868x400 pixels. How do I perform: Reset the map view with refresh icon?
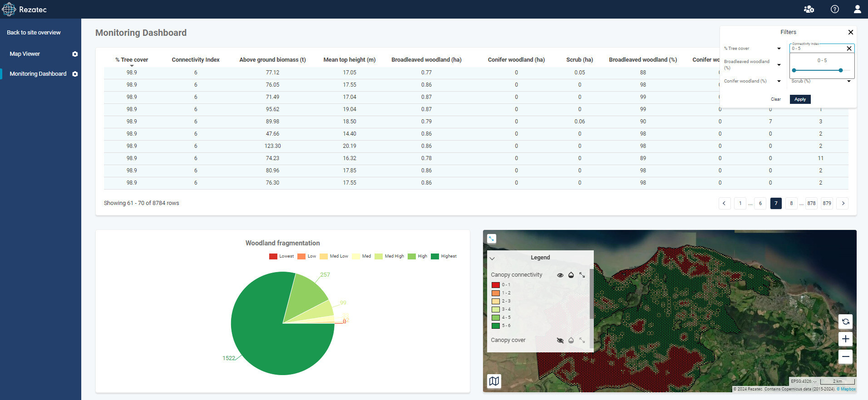(x=845, y=322)
